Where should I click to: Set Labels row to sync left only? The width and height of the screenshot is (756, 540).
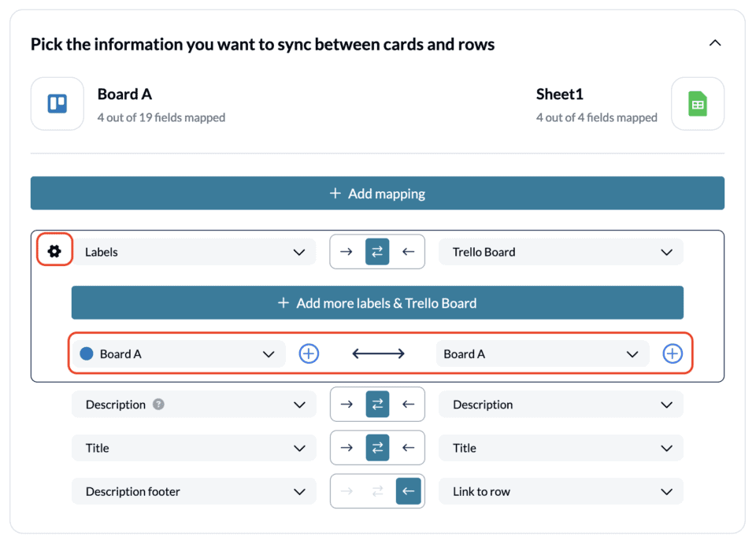click(x=409, y=252)
